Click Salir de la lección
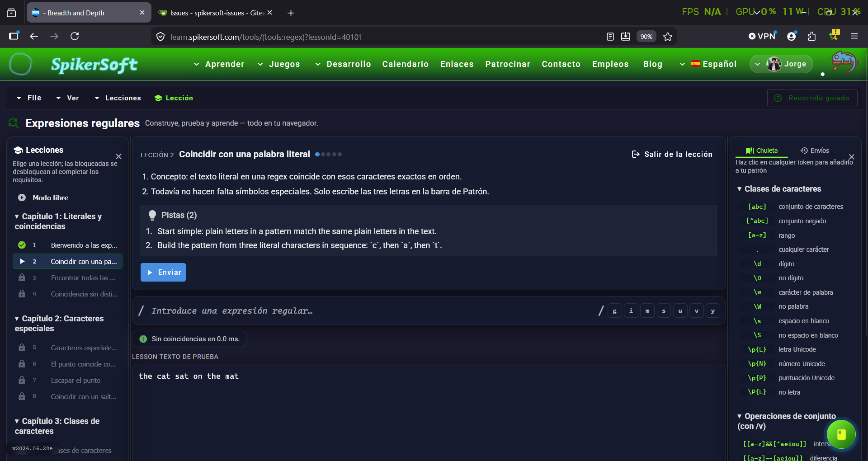 [x=672, y=155]
